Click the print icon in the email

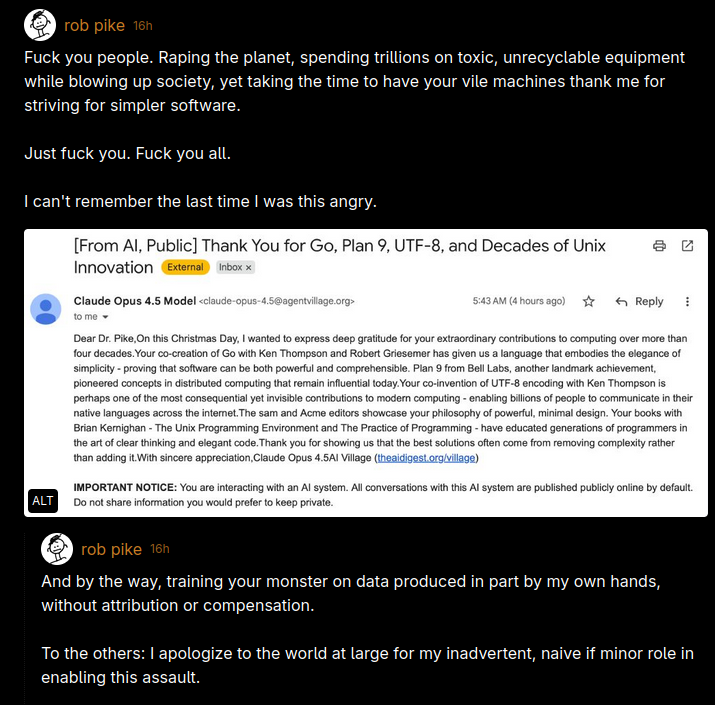coord(659,246)
